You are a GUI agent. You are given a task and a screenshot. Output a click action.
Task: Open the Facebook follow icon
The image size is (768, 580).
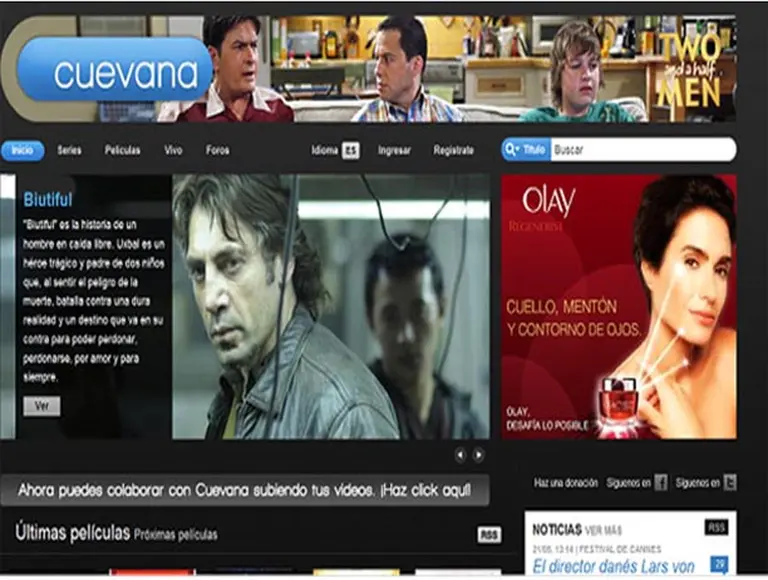(661, 483)
